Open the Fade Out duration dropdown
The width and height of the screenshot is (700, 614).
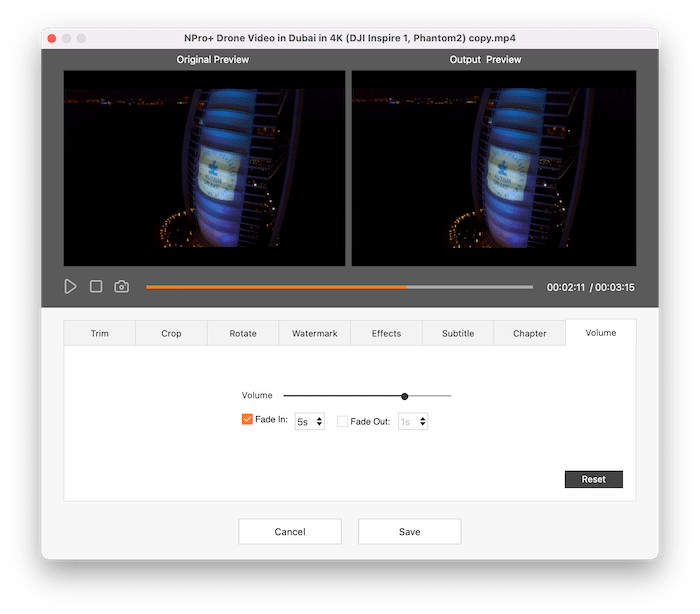coord(413,421)
